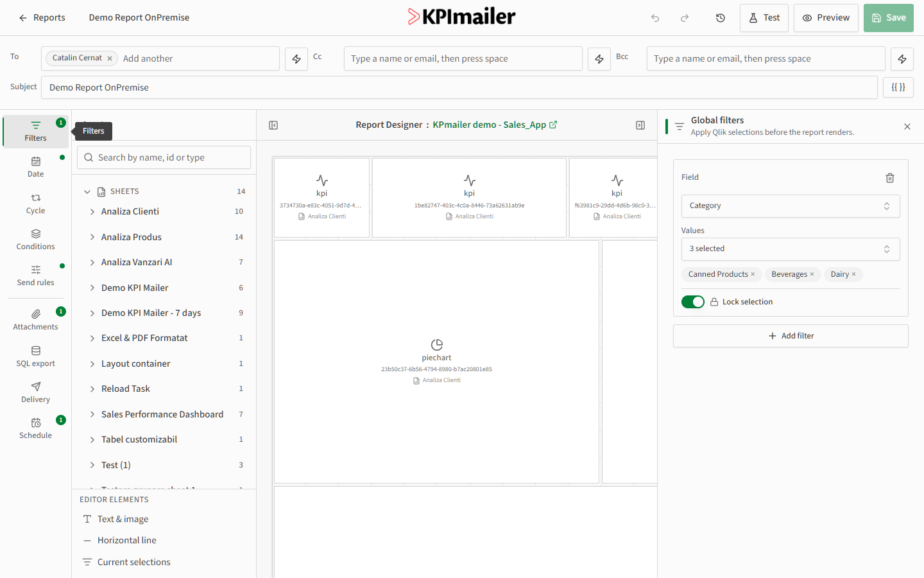The height and width of the screenshot is (578, 924).
Task: Click the Cc email input field
Action: 463,58
